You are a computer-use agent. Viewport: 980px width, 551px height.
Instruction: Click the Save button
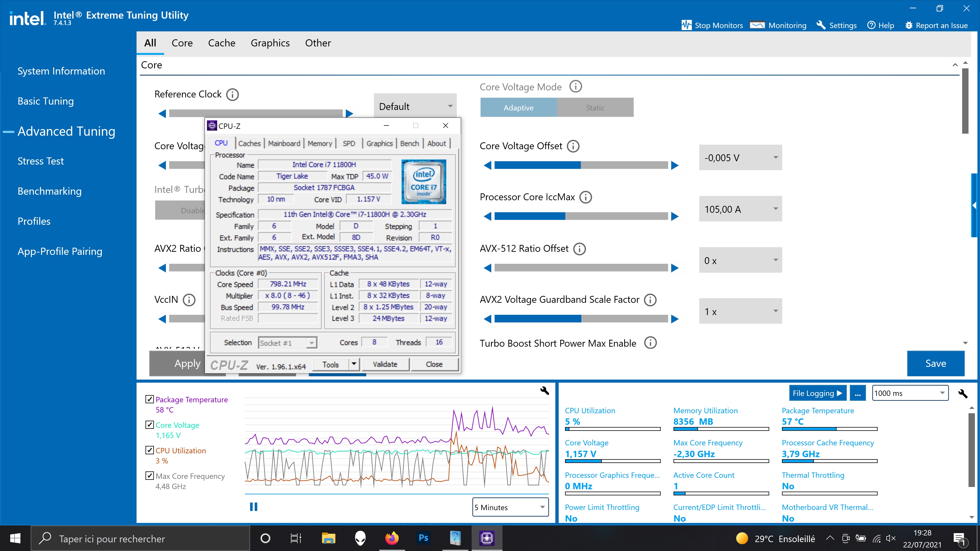(936, 364)
